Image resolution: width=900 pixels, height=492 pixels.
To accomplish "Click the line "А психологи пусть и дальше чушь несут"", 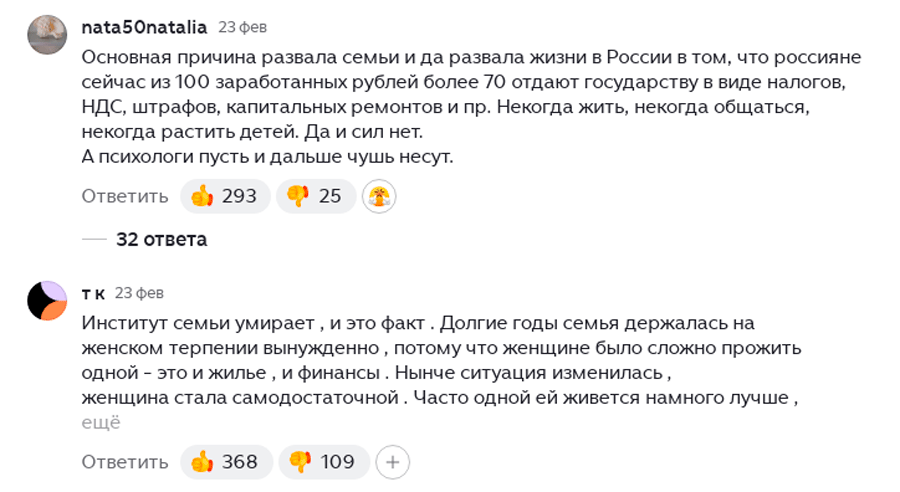I will pos(267,157).
